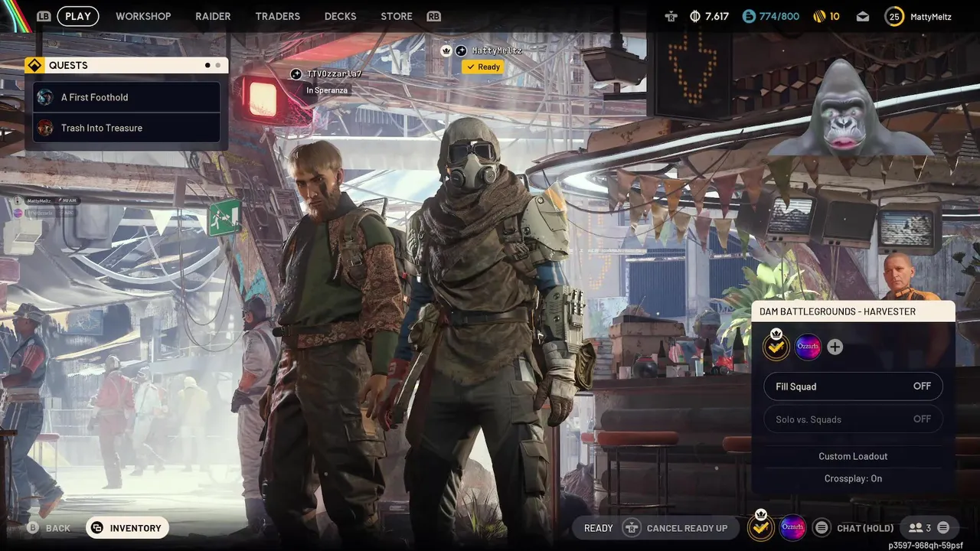This screenshot has width=980, height=551.
Task: Toggle Solo vs. Squads setting
Action: (853, 419)
